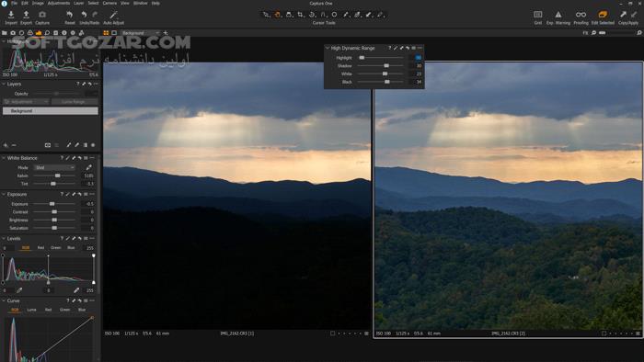The width and height of the screenshot is (644, 362).
Task: Select the Keystone cursor tool
Action: 323,15
